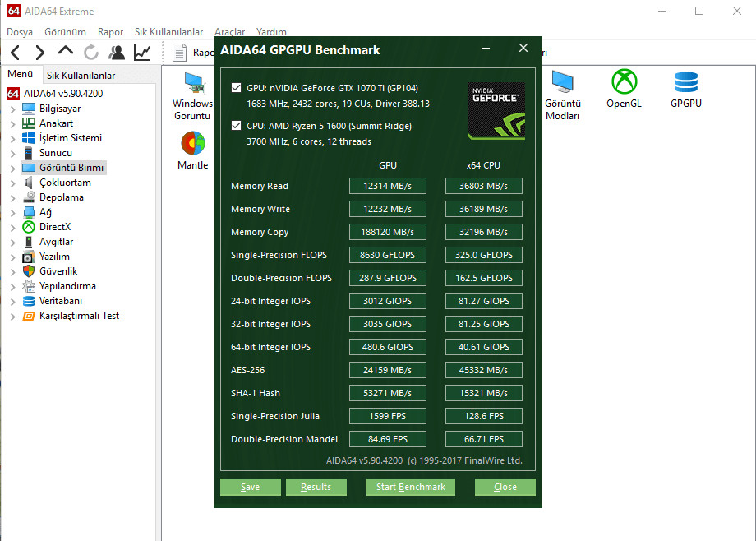This screenshot has width=756, height=541.
Task: Open the Mantle icon
Action: point(193,143)
